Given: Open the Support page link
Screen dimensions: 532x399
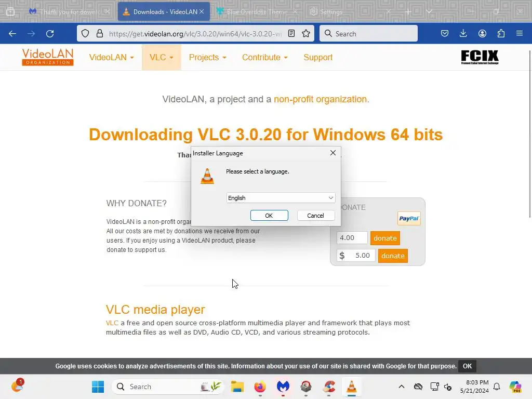Looking at the screenshot, I should coord(318,57).
